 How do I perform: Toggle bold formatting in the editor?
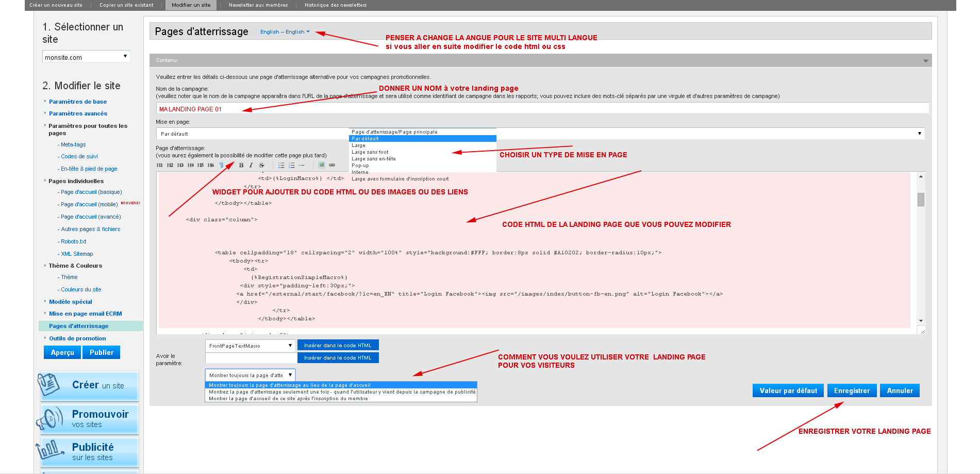click(x=241, y=165)
